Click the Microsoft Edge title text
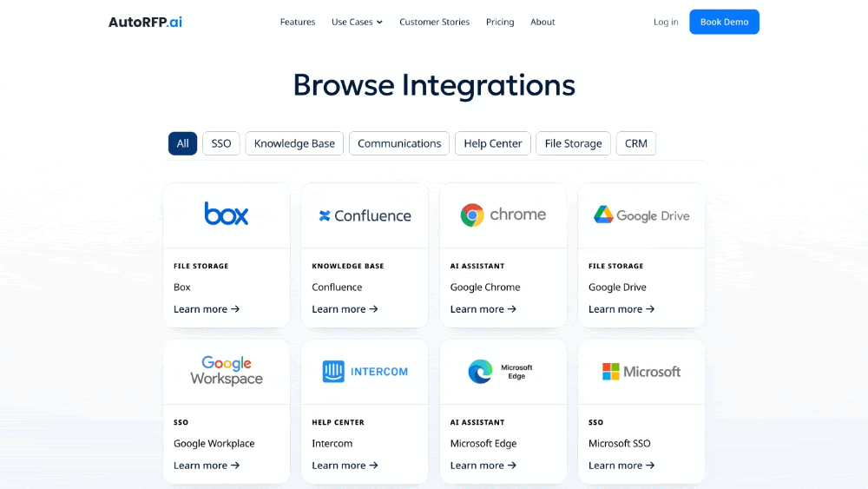This screenshot has width=868, height=489. [x=483, y=443]
